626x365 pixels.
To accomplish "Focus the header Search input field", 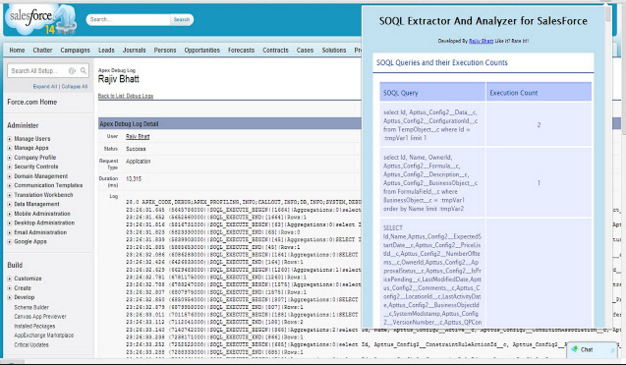I will [129, 19].
